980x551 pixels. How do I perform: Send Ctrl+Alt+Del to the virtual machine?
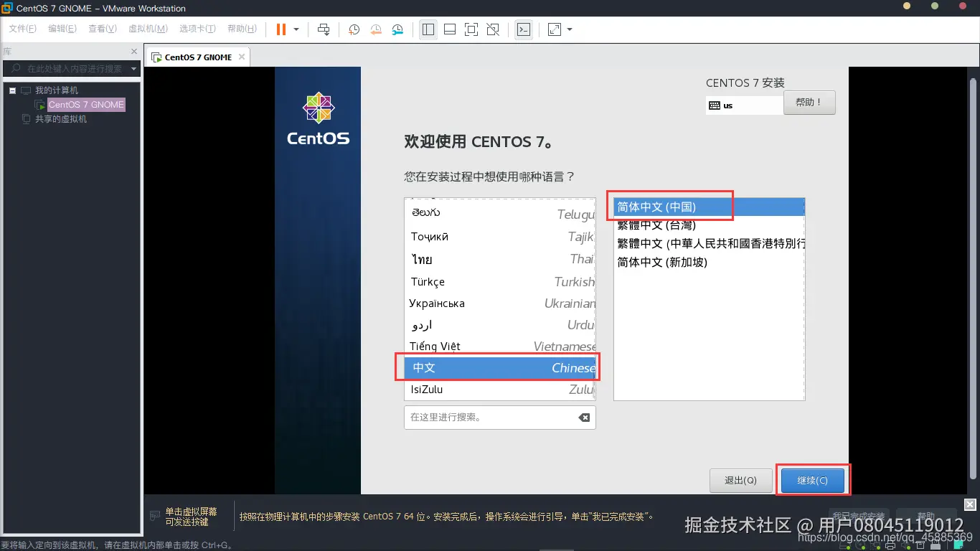point(324,29)
